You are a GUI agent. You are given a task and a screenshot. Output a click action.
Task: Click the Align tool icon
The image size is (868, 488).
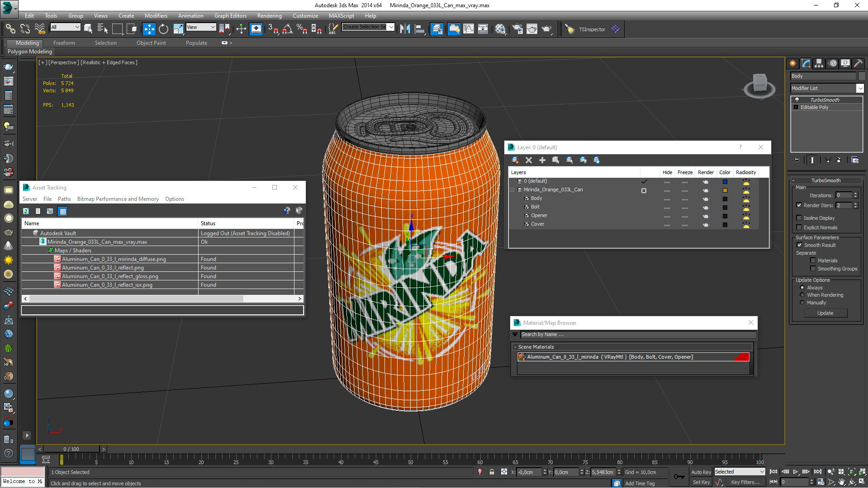(x=420, y=29)
